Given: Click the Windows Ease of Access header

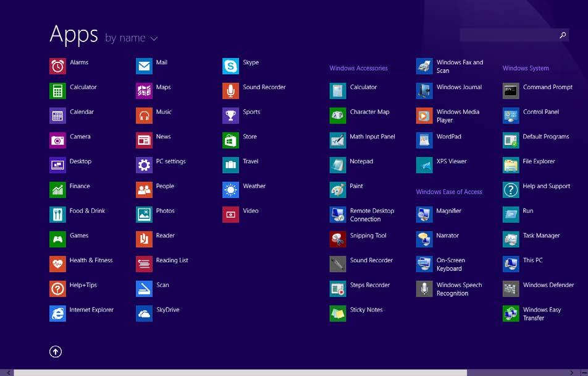Looking at the screenshot, I should (x=449, y=192).
